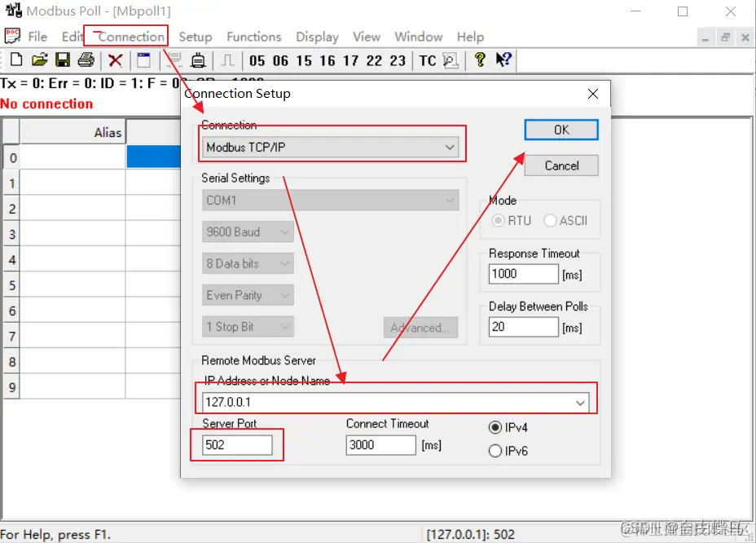Viewport: 756px width, 543px height.
Task: Click function 22 toolbar button
Action: click(x=374, y=61)
